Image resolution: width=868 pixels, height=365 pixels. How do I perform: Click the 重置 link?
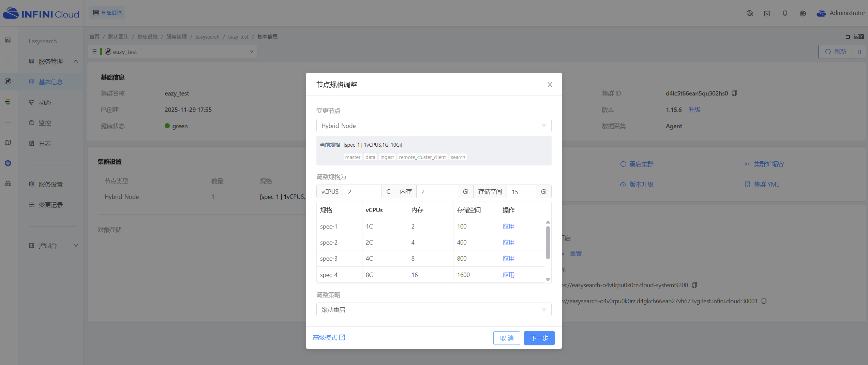pyautogui.click(x=576, y=254)
